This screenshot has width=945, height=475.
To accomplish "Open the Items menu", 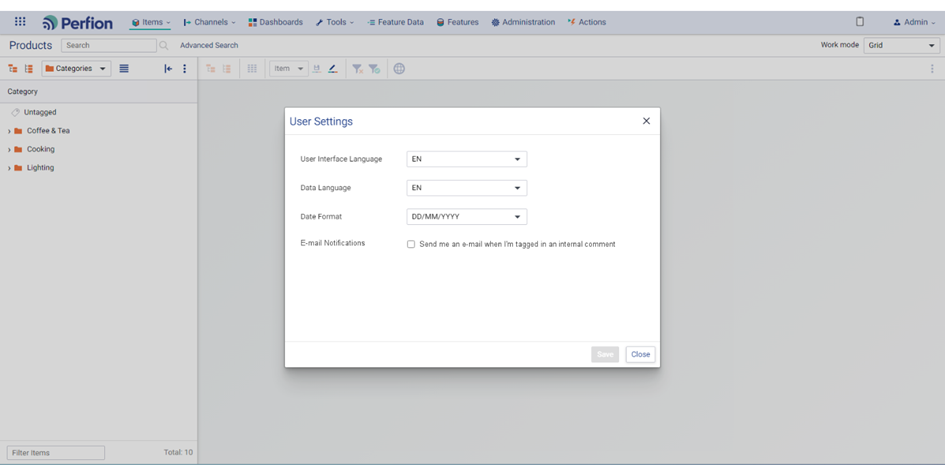I will [x=151, y=22].
